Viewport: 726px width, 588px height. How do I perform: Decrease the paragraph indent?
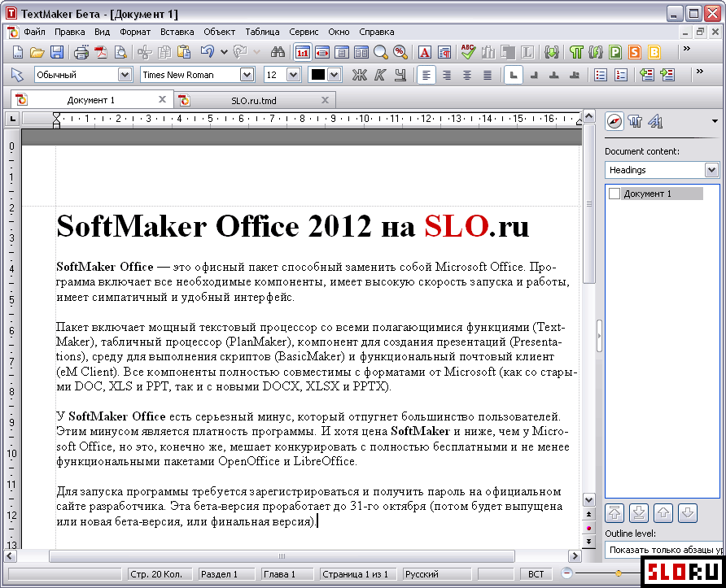pos(647,75)
